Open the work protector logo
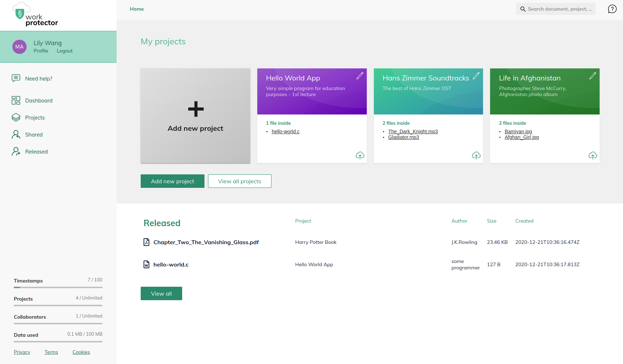 coord(35,15)
